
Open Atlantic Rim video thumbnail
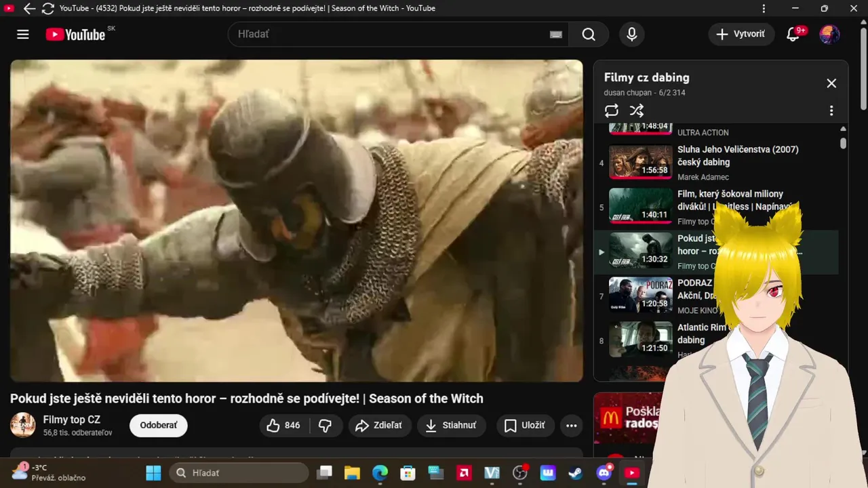[x=640, y=340]
